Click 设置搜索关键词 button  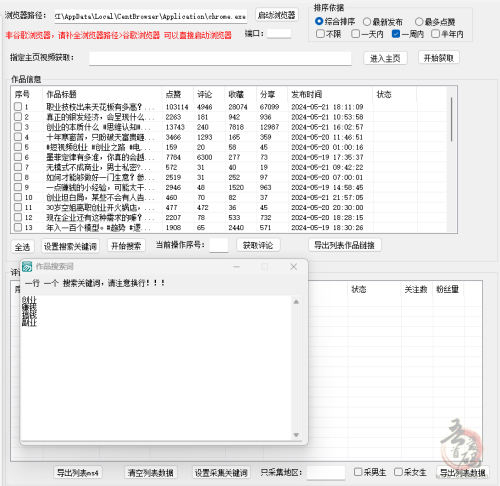tap(70, 246)
